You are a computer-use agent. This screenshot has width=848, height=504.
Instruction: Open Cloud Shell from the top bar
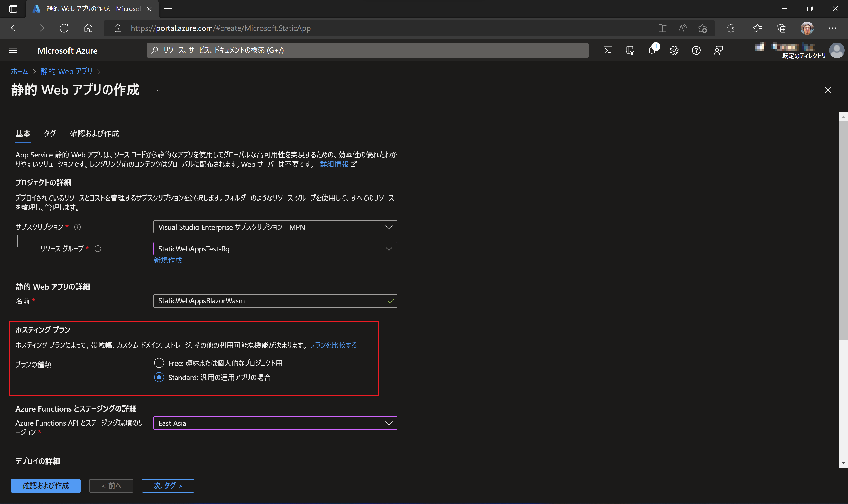(608, 50)
